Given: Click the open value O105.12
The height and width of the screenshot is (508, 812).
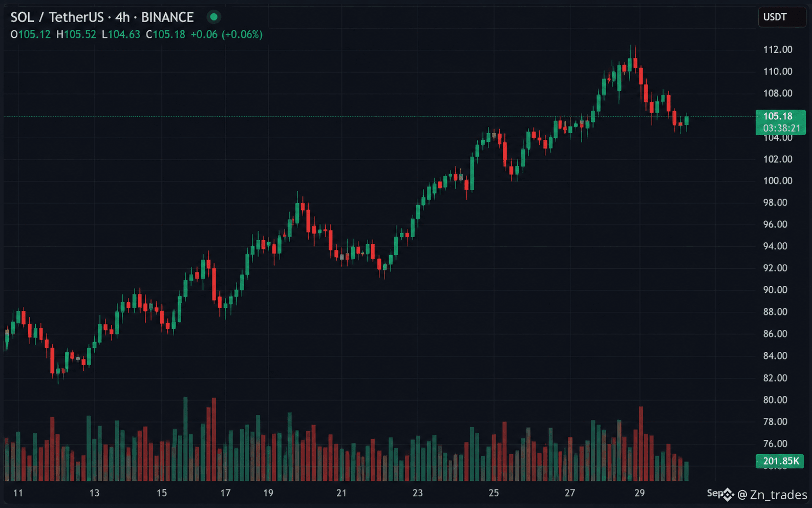Looking at the screenshot, I should coord(31,35).
